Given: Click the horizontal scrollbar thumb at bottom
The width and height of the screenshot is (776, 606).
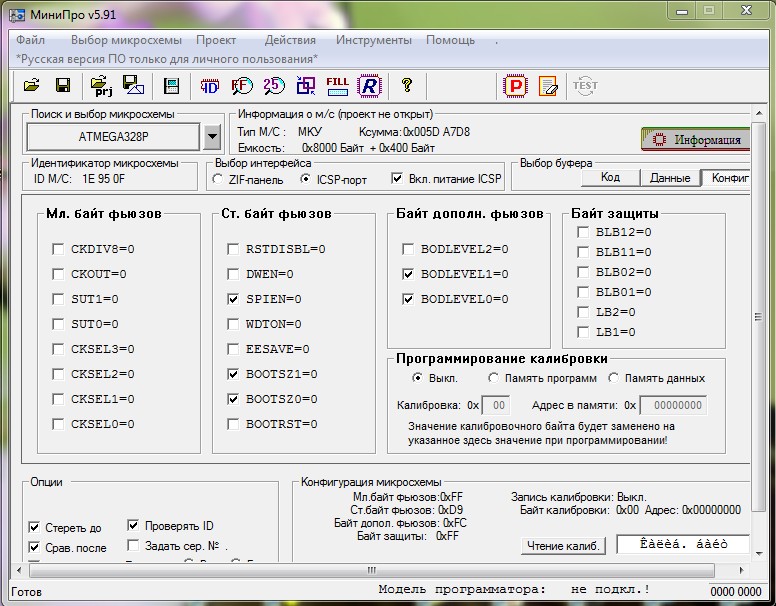Looking at the screenshot, I should (x=371, y=570).
